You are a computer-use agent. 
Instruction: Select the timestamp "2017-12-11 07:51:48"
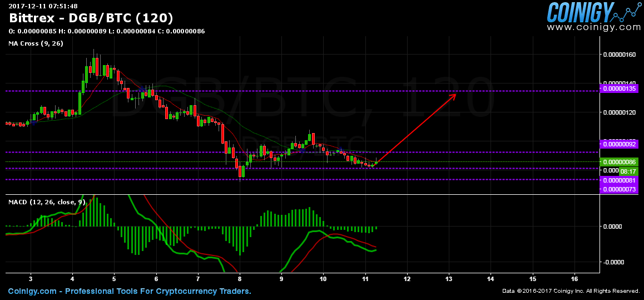(43, 6)
